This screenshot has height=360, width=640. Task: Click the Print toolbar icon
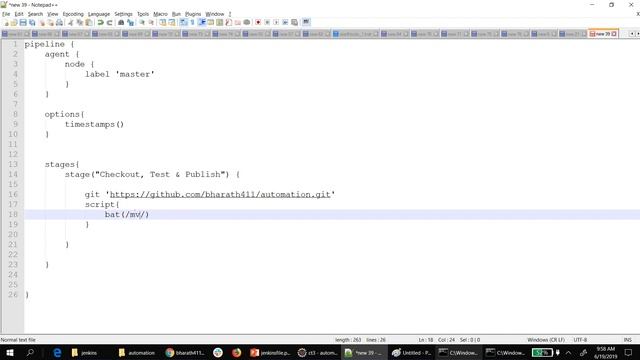tap(59, 22)
